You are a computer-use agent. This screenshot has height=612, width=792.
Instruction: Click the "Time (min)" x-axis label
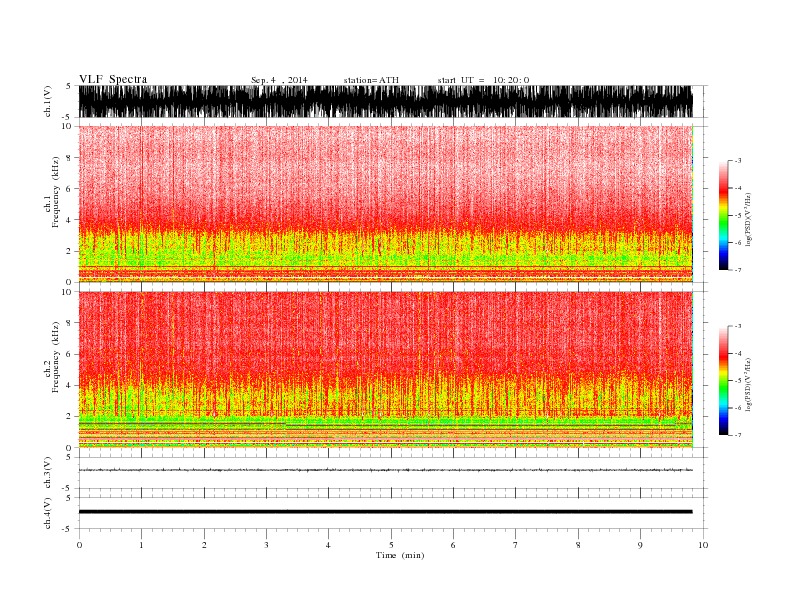pos(400,555)
